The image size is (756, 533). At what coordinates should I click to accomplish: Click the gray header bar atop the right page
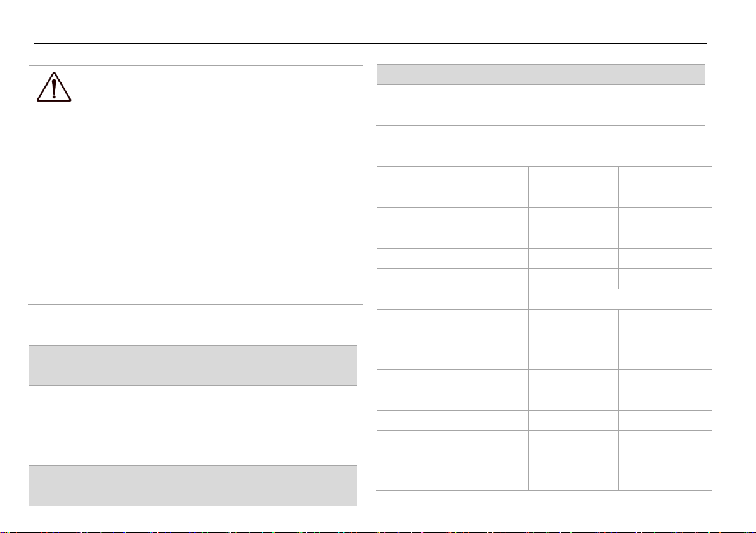tap(540, 74)
